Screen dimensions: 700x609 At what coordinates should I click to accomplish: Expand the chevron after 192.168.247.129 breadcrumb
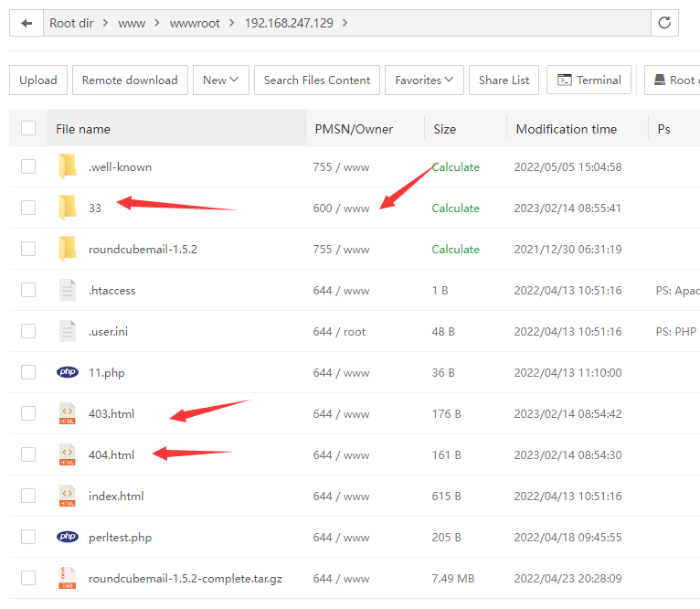[345, 23]
